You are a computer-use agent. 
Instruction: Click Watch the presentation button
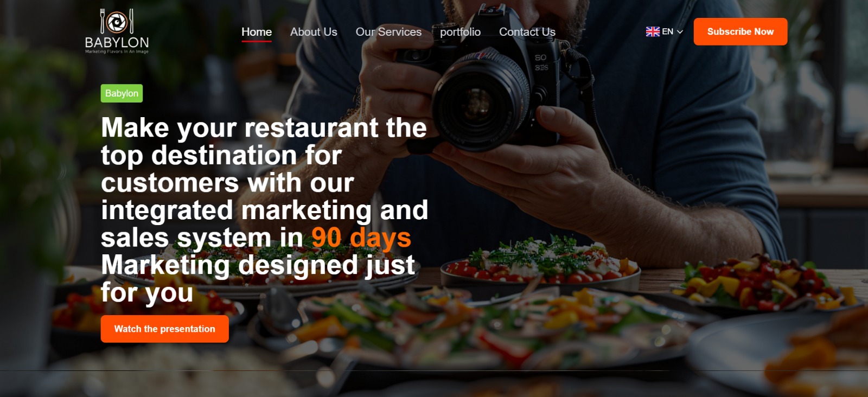pyautogui.click(x=165, y=329)
